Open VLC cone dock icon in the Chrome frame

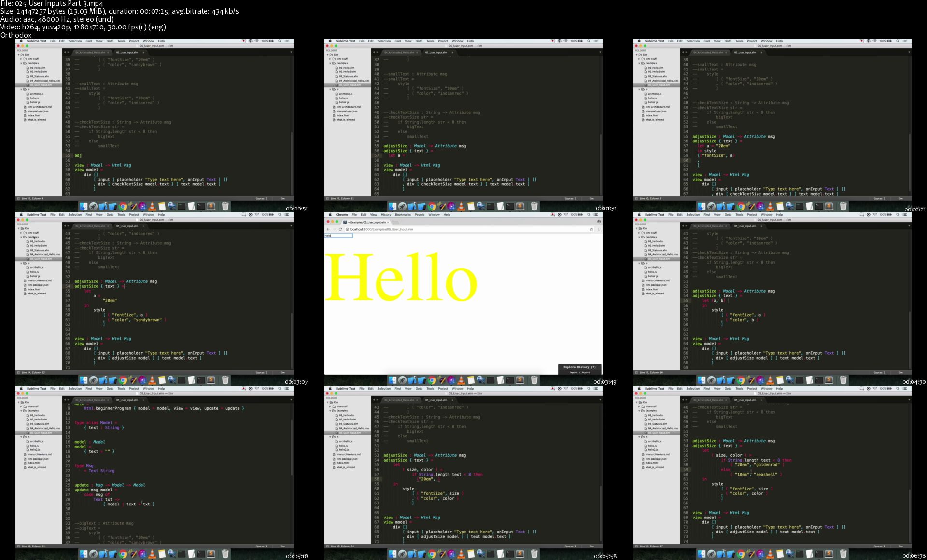click(x=461, y=380)
